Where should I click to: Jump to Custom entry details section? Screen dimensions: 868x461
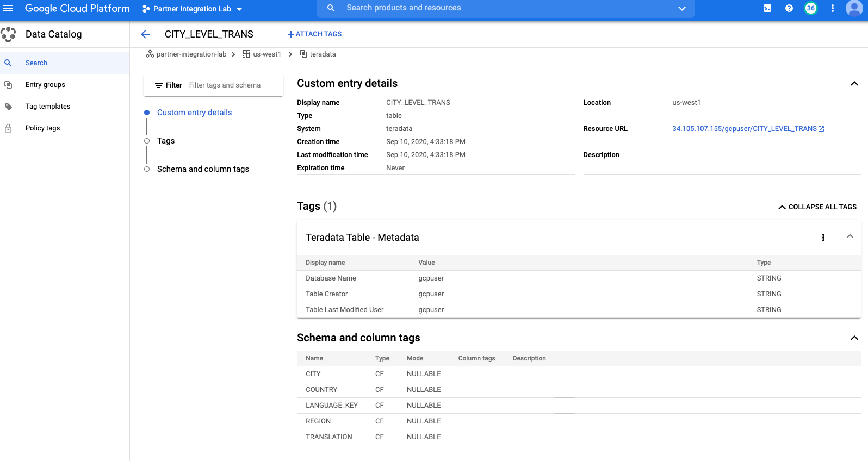click(x=194, y=113)
